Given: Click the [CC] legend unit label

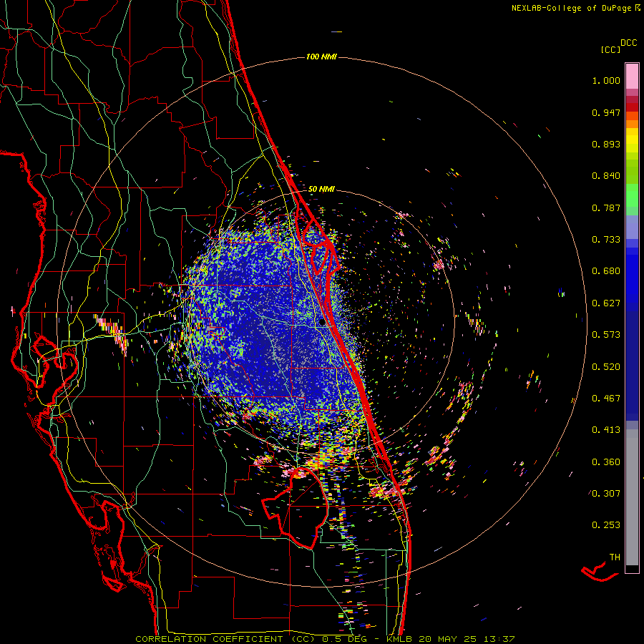Looking at the screenshot, I should point(610,49).
